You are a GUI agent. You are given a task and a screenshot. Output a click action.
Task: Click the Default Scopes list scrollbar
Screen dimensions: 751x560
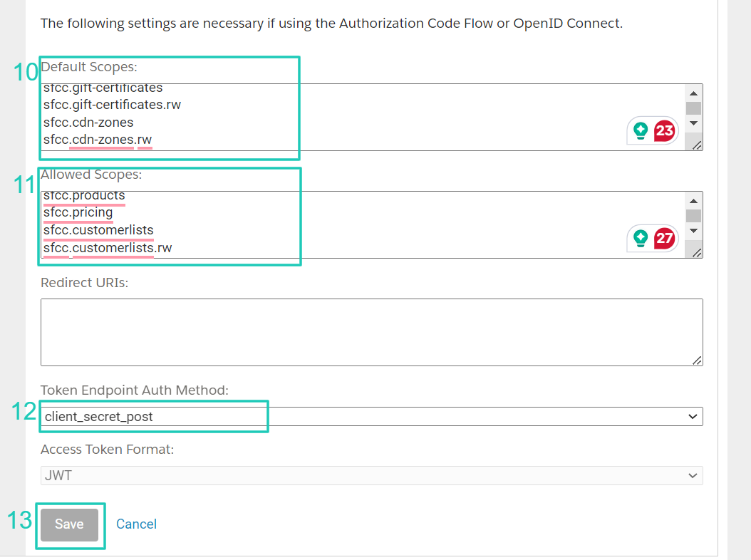pos(695,108)
